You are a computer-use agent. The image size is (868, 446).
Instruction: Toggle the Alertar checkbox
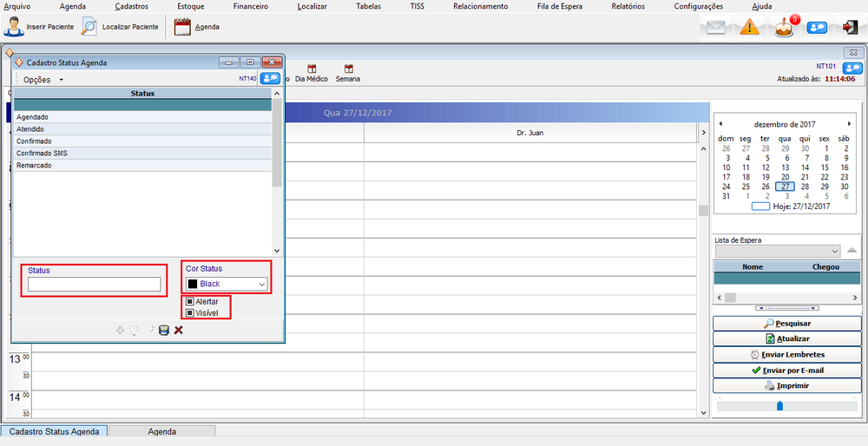click(x=190, y=301)
